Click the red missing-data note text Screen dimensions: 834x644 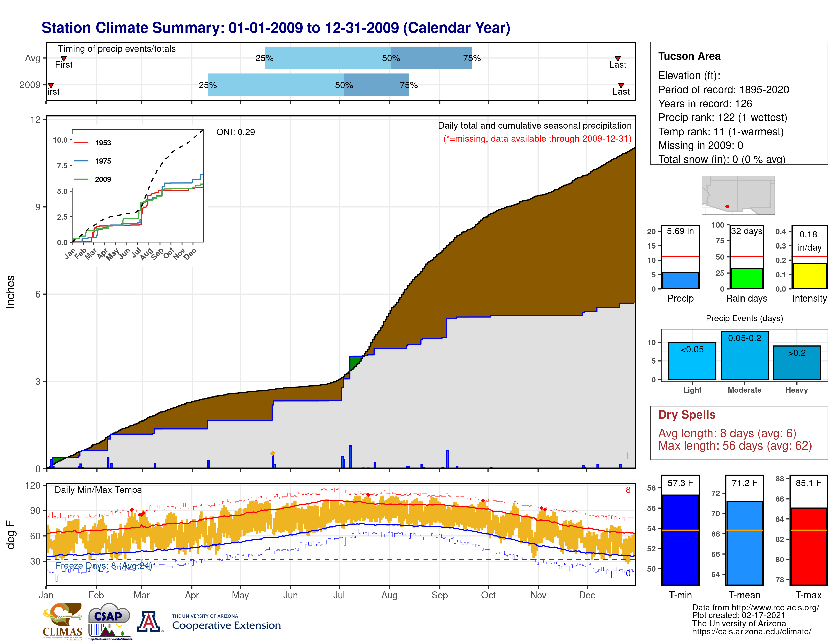click(x=537, y=138)
